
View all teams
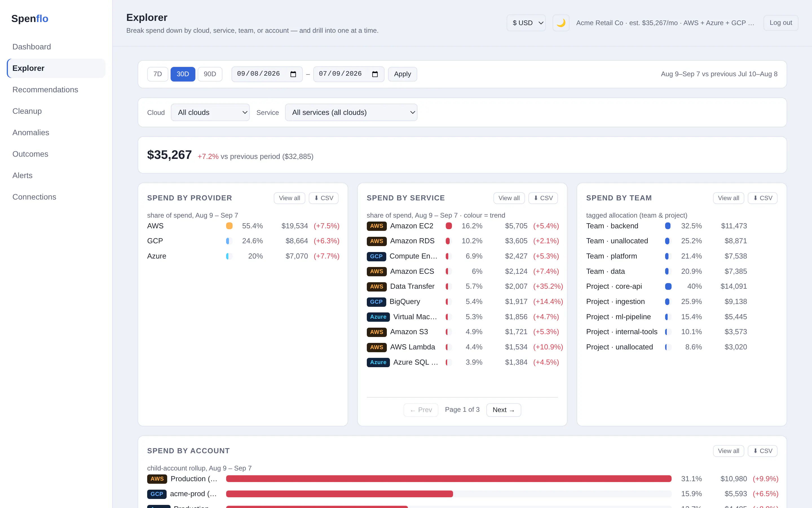[728, 198]
